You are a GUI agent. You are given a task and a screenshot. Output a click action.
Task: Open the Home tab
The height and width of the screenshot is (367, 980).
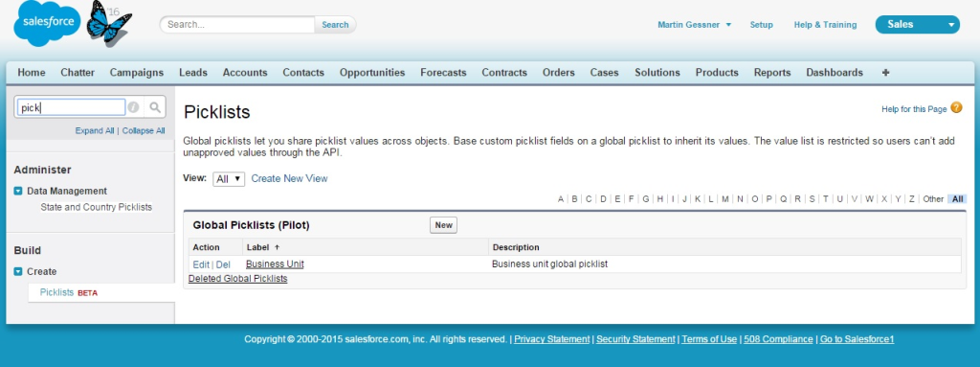point(32,73)
